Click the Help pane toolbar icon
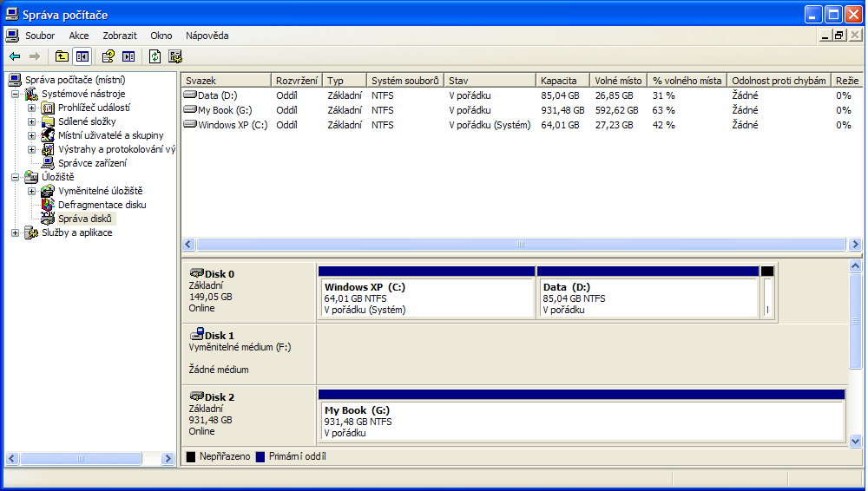This screenshot has width=868, height=491. [128, 56]
